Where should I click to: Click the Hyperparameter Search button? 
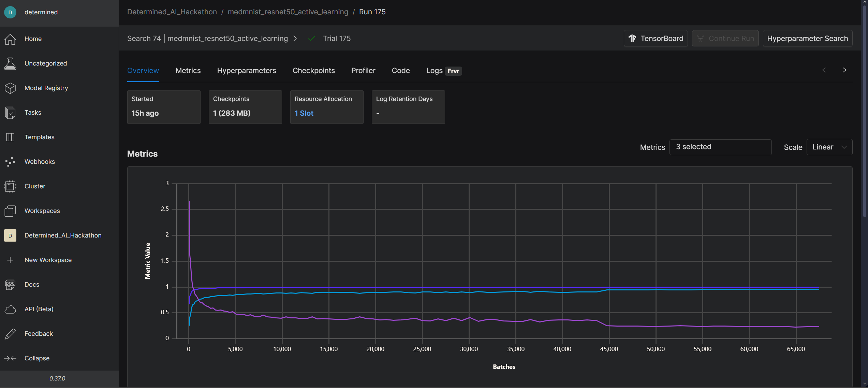tap(807, 39)
